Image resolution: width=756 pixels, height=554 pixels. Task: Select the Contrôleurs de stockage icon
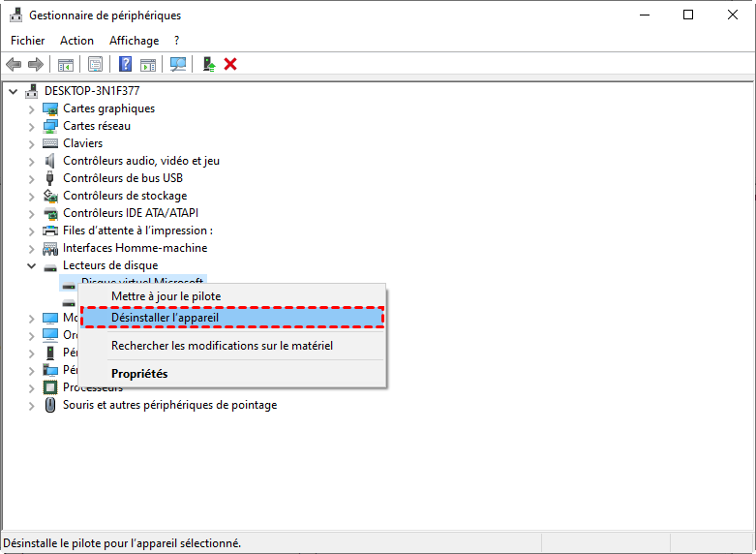(50, 196)
